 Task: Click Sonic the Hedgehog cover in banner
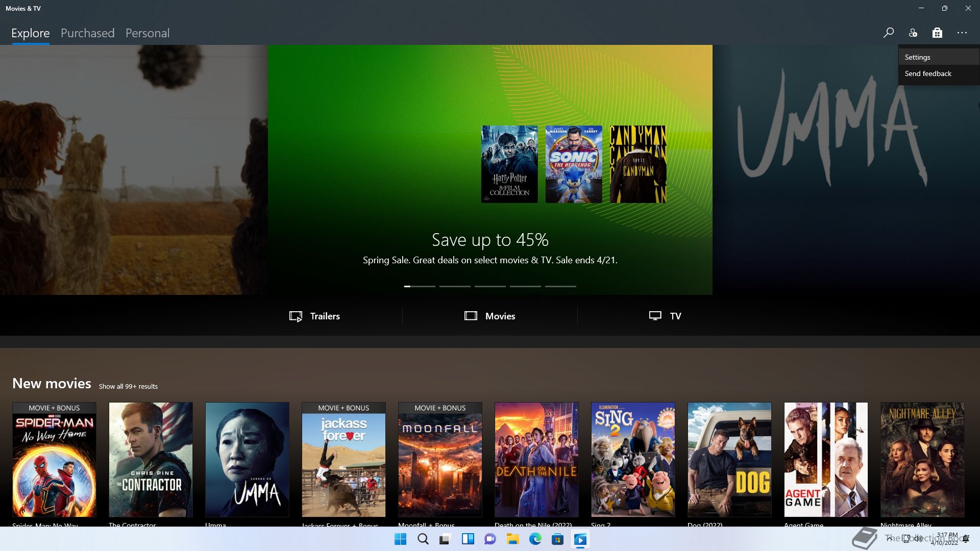tap(574, 164)
